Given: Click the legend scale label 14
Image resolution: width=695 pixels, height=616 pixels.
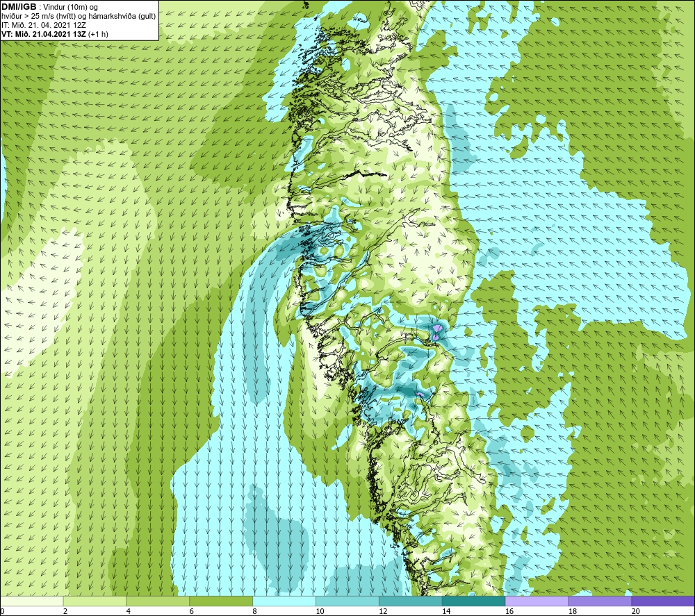Looking at the screenshot, I should [446, 611].
